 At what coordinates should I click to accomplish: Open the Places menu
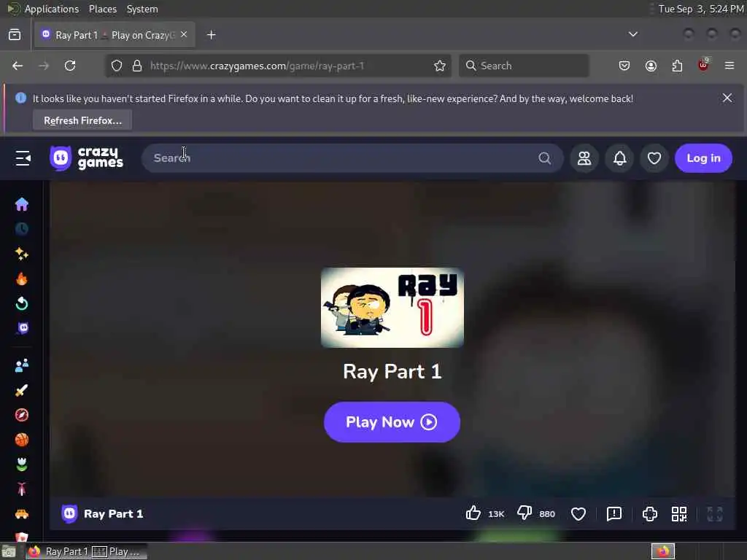[103, 9]
